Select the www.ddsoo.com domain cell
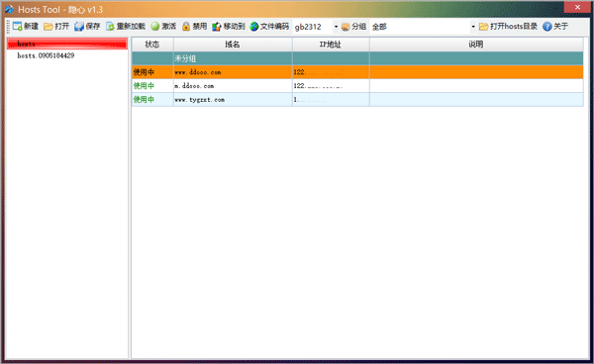The image size is (594, 364). pyautogui.click(x=233, y=72)
